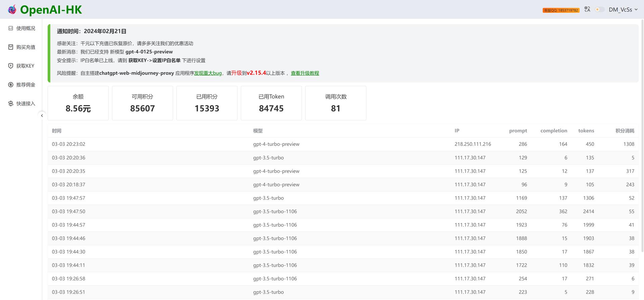The image size is (644, 300).
Task: Click the 可用积分 85607 card
Action: point(143,103)
